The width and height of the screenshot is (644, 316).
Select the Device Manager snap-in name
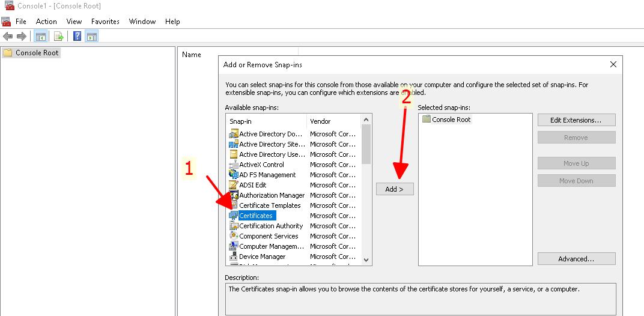262,257
